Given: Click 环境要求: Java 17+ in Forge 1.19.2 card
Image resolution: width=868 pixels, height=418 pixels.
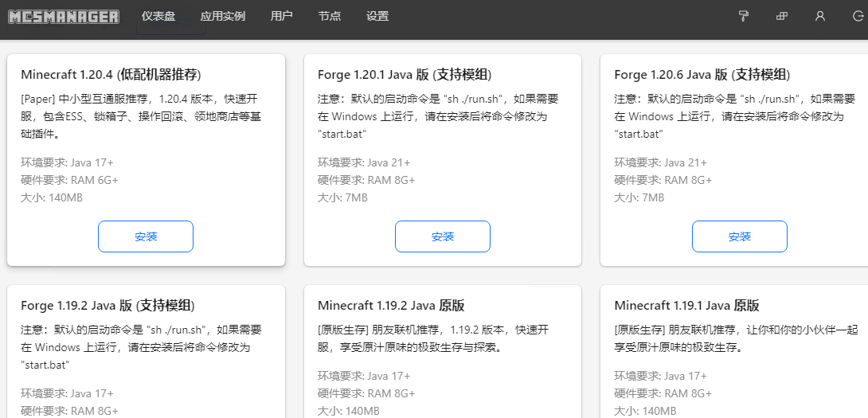Looking at the screenshot, I should (x=67, y=393).
